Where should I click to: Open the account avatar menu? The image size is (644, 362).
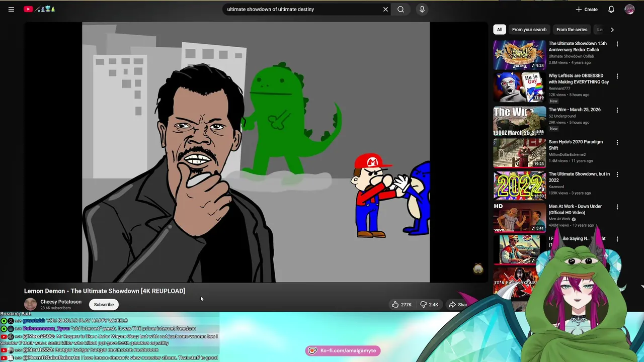click(x=629, y=9)
